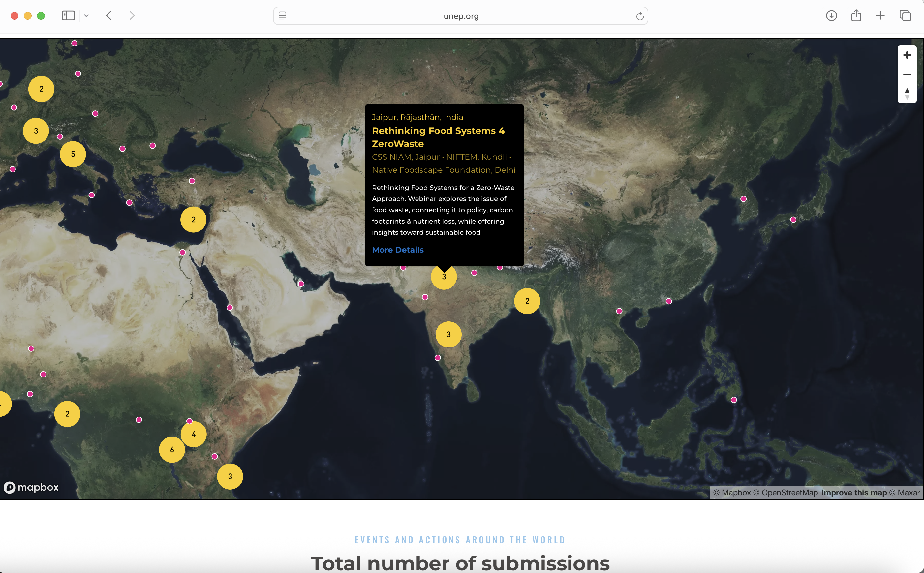This screenshot has height=573, width=924.
Task: Open a new tab with plus icon
Action: pyautogui.click(x=880, y=15)
